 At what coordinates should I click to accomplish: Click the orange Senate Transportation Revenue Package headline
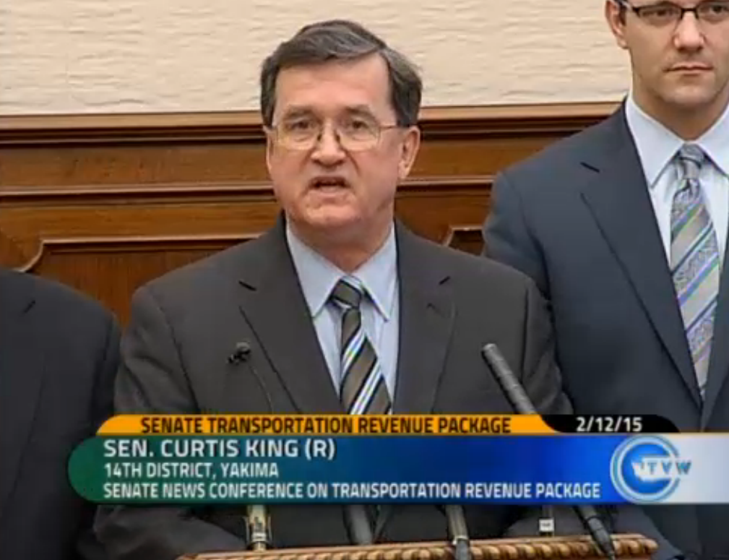tap(325, 425)
